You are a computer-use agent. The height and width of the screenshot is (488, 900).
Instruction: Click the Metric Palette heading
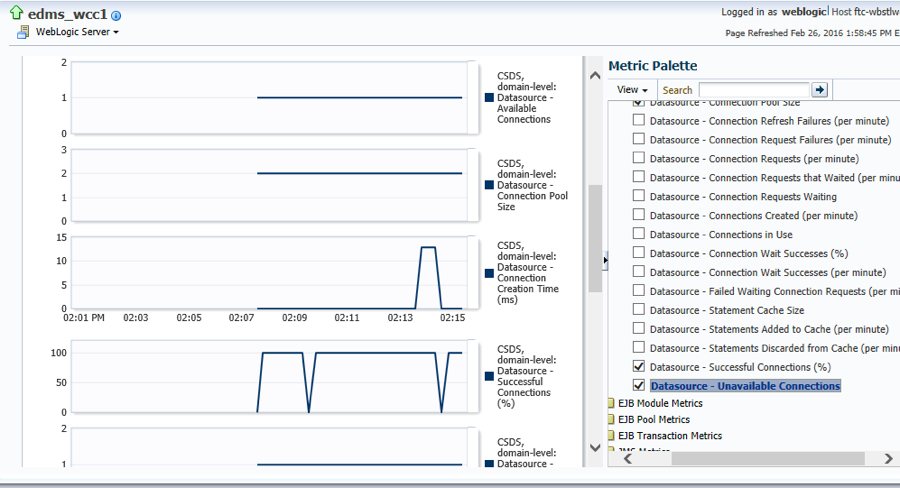(x=653, y=65)
